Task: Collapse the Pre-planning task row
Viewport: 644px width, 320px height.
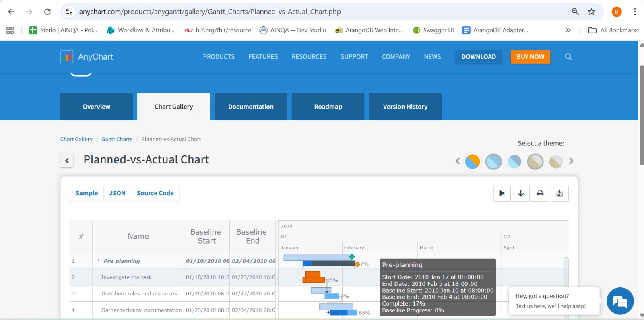Action: [99, 261]
